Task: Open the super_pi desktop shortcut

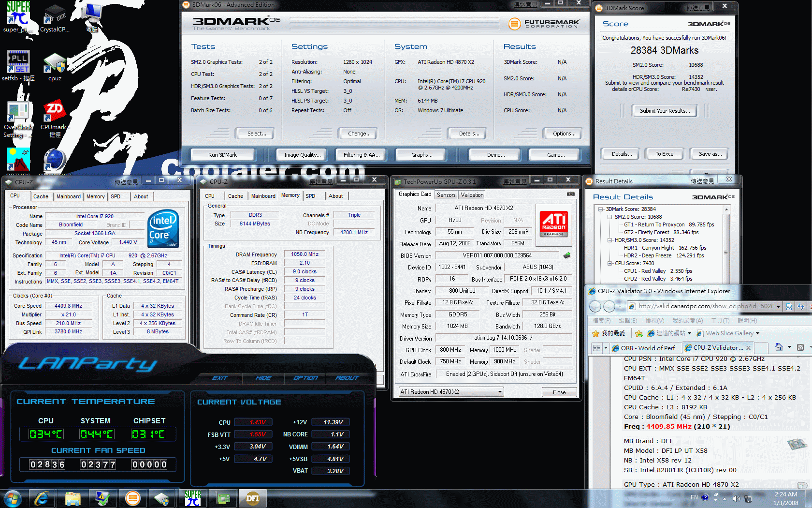Action: click(x=18, y=17)
